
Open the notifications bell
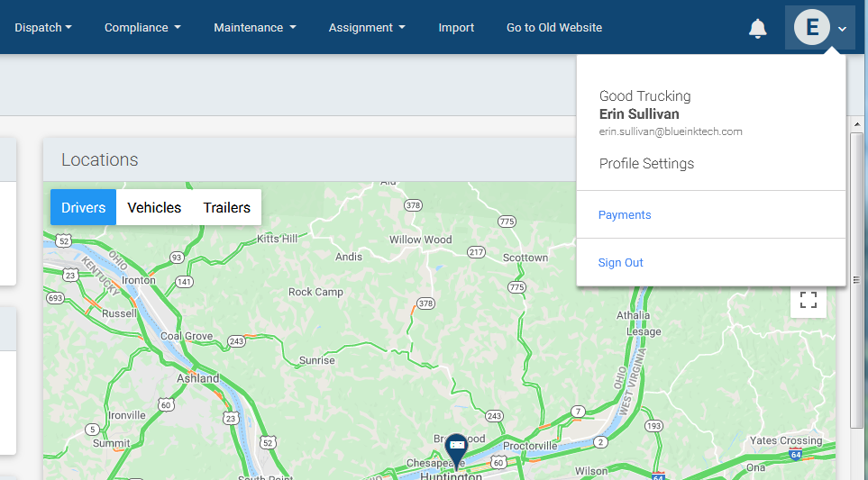[757, 28]
